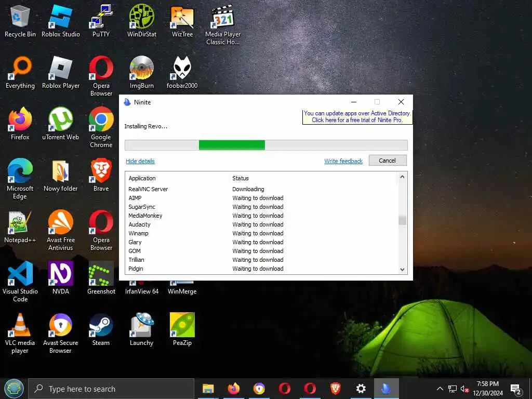Select the Winamp row in the list
Image resolution: width=532 pixels, height=399 pixels.
[x=262, y=233]
